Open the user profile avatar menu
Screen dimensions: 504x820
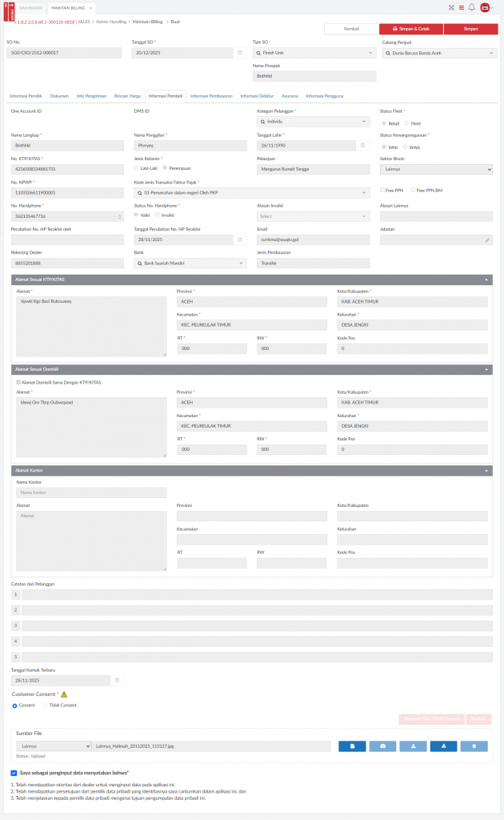click(485, 7)
